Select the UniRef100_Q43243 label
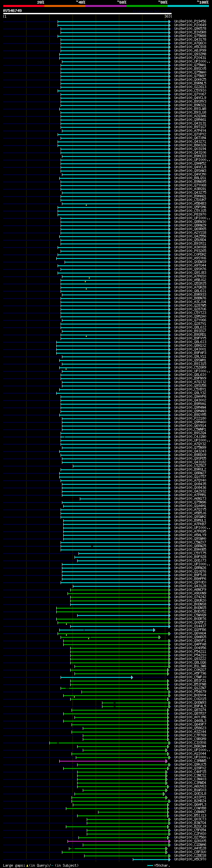The height and width of the screenshot is (868, 212). [x=190, y=451]
